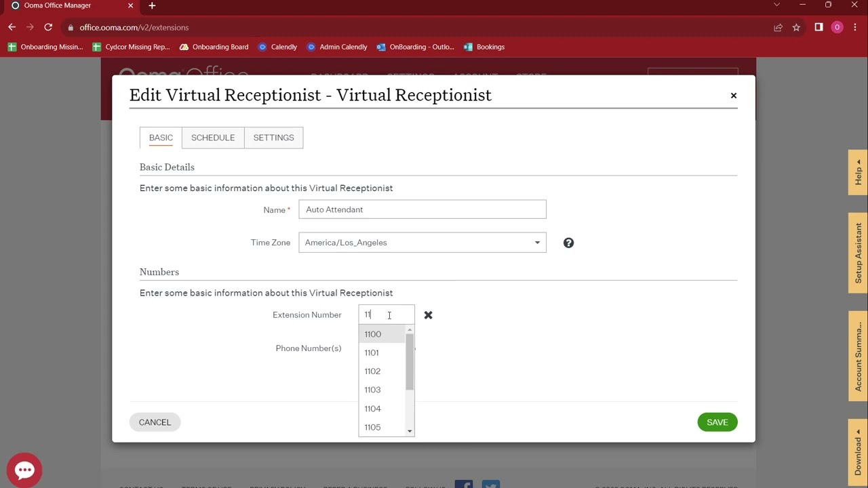
Task: Open Admin Calendly bookmark
Action: tap(337, 47)
